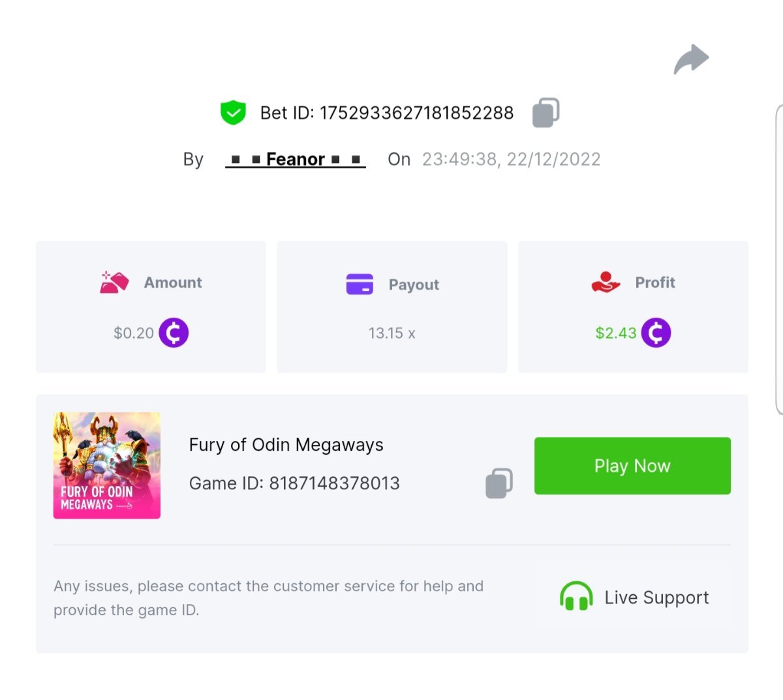Click the $2.43 profit value
The width and height of the screenshot is (783, 700).
pos(615,333)
